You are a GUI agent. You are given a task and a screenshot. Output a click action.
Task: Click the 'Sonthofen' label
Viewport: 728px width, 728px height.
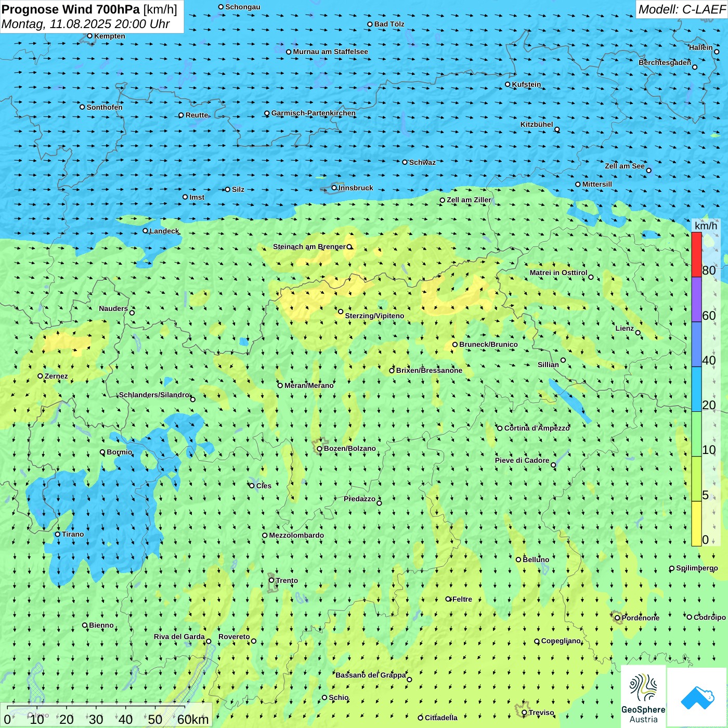tap(105, 107)
